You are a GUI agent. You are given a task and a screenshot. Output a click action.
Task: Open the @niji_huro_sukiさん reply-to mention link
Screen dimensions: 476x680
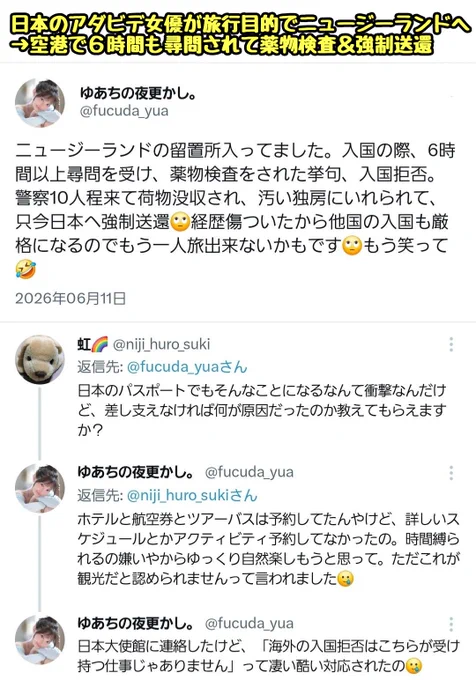pos(192,496)
